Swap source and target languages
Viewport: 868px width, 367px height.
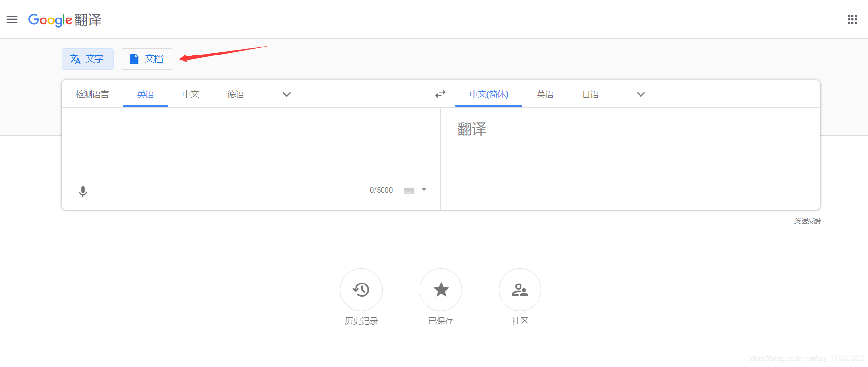tap(440, 94)
